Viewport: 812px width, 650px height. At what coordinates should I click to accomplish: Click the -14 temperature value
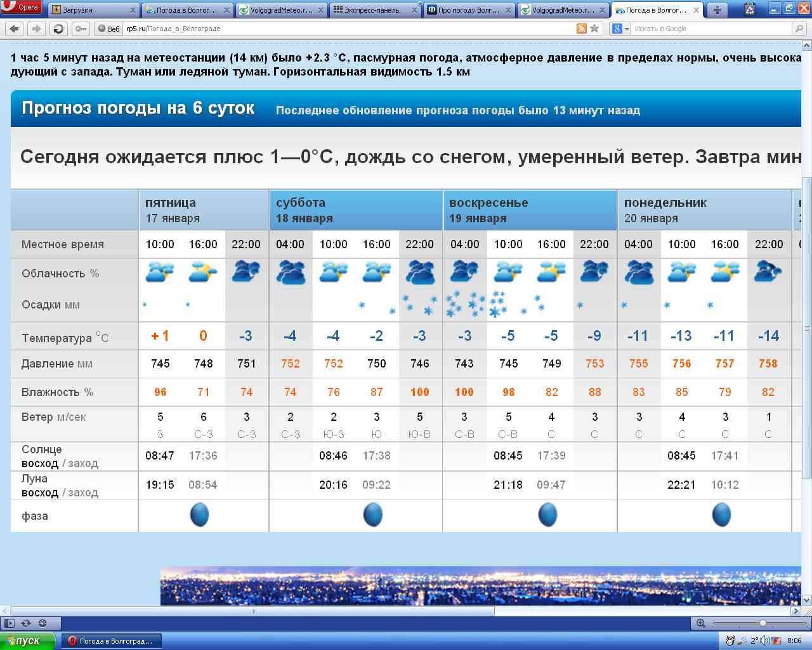point(768,336)
